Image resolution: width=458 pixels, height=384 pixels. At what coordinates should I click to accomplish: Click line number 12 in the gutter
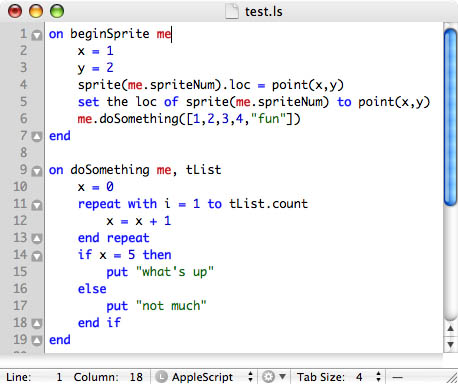20,220
